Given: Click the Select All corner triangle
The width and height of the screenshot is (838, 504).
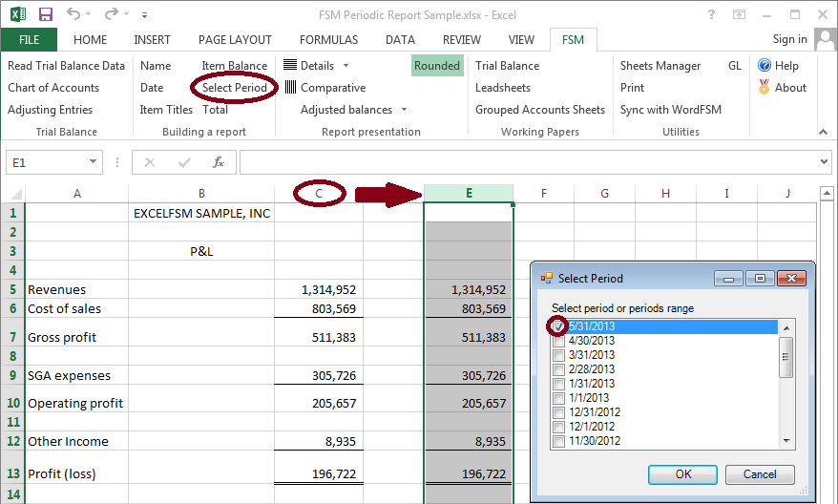Looking at the screenshot, I should [16, 194].
